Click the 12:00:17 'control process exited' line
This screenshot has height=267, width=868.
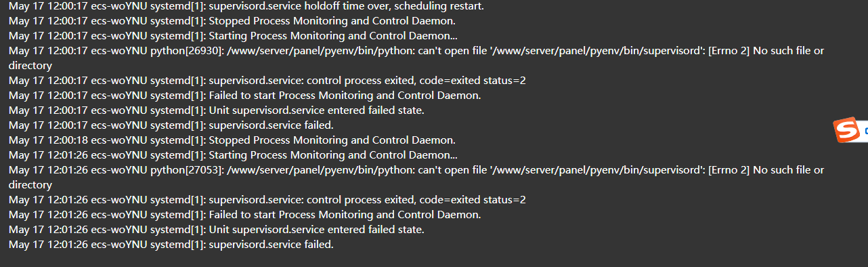point(267,81)
